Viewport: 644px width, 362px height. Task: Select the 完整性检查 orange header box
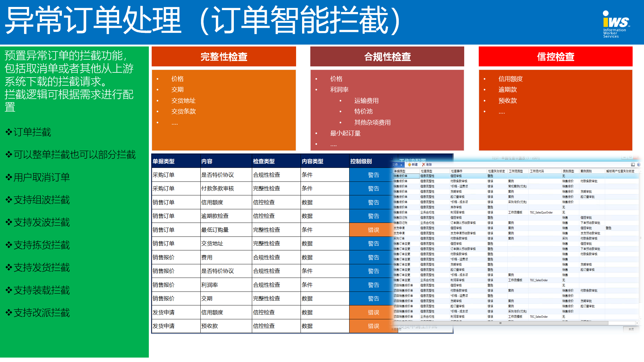pos(224,57)
